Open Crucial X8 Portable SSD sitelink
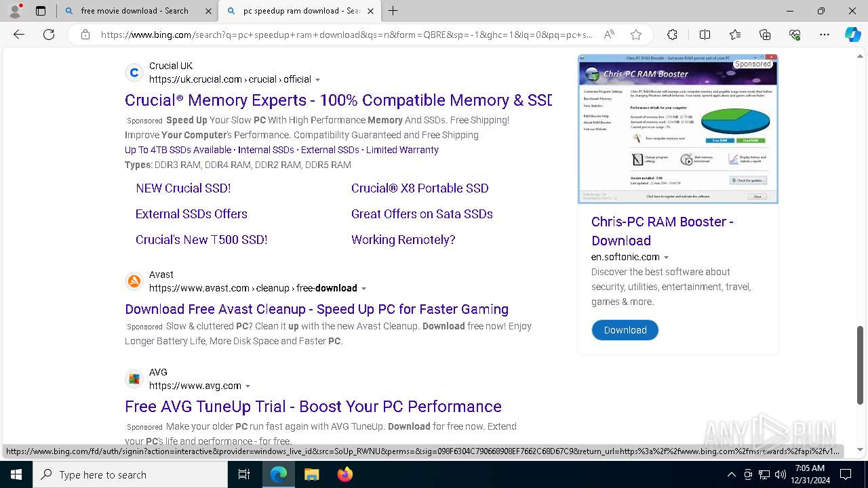868x488 pixels. [420, 188]
